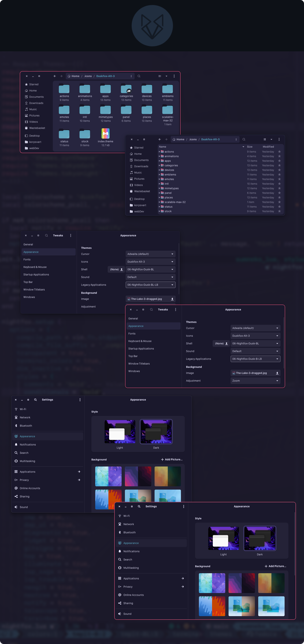This screenshot has height=644, width=304.
Task: Open Shell theme dropdown in front Tweaks window
Action: pyautogui.click(x=255, y=343)
